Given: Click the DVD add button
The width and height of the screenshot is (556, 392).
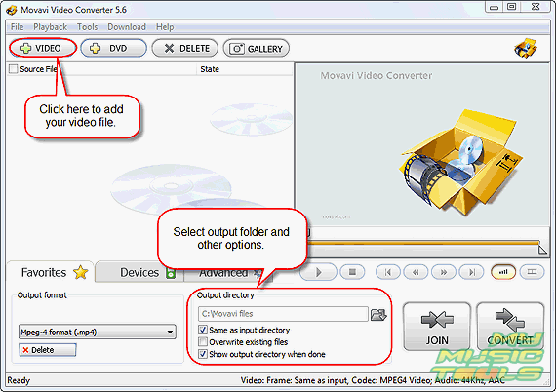Looking at the screenshot, I should click(113, 48).
